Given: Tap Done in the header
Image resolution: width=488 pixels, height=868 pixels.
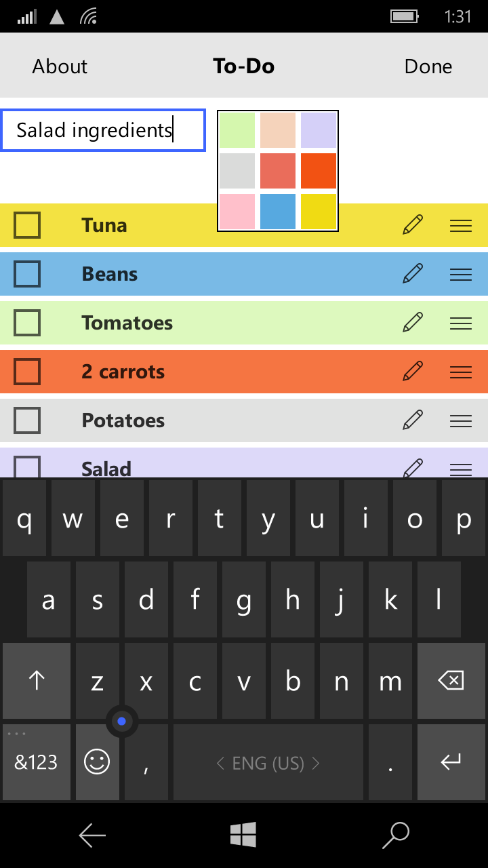Looking at the screenshot, I should click(x=428, y=66).
